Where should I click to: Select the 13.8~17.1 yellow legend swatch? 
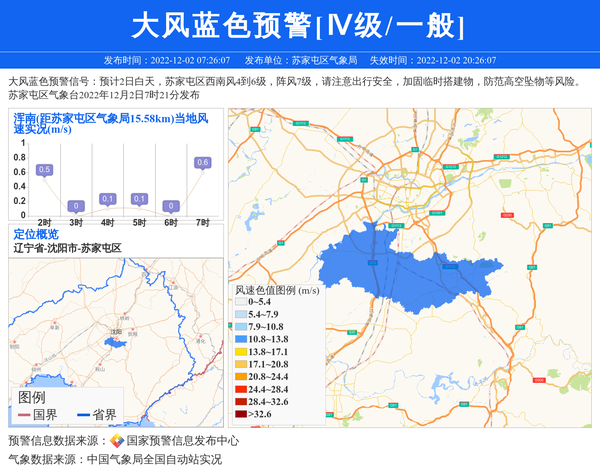[240, 353]
